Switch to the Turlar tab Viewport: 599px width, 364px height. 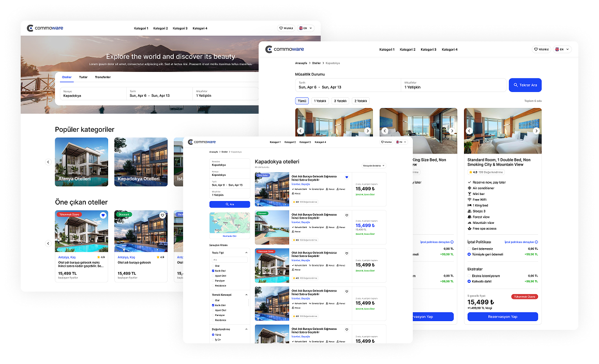pos(83,77)
